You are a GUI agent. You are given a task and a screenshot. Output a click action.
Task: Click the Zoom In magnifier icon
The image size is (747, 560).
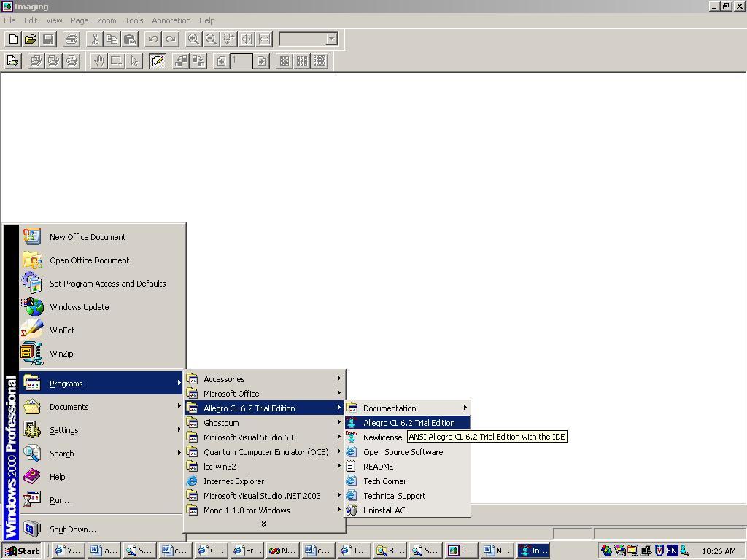pyautogui.click(x=193, y=39)
